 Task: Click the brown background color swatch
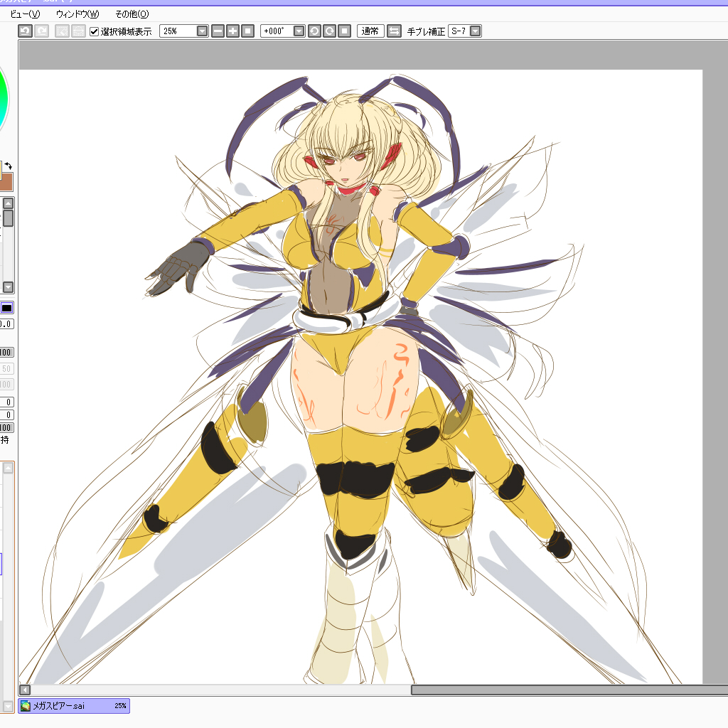pyautogui.click(x=6, y=183)
